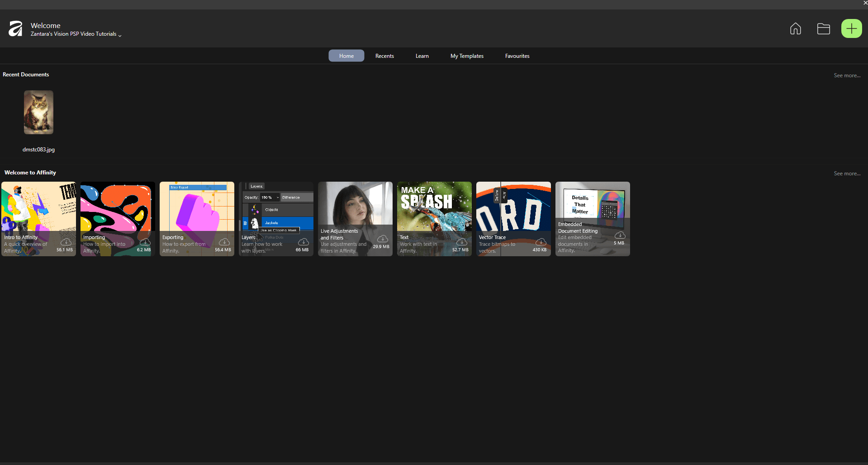Switch to the Recents tab

coord(384,56)
